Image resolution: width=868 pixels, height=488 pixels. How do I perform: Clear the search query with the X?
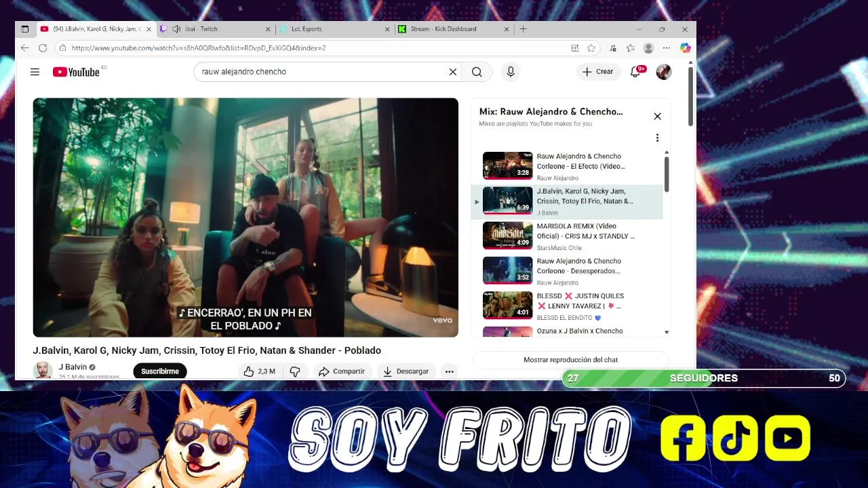[x=453, y=72]
